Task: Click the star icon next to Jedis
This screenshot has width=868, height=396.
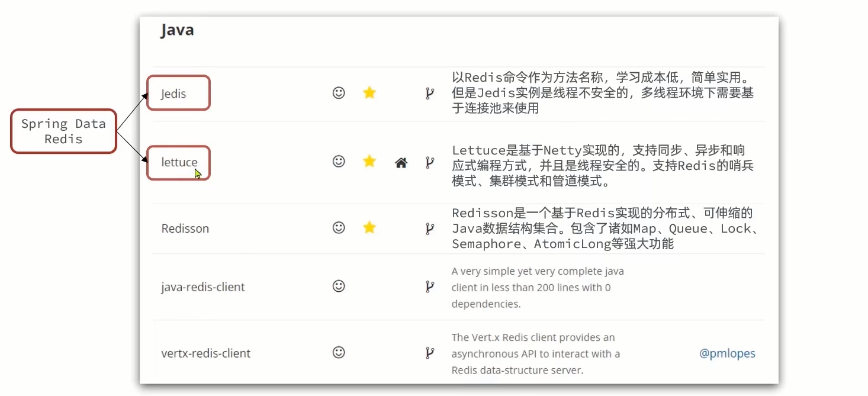Action: [x=369, y=93]
